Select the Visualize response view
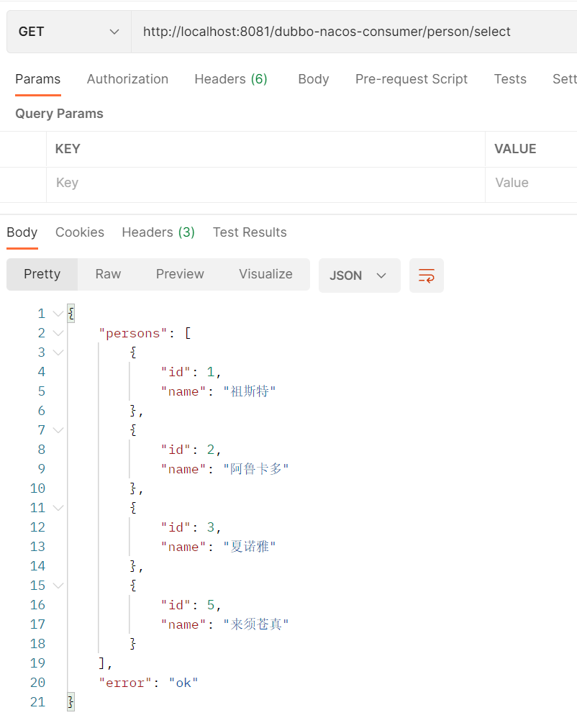Viewport: 577px width, 728px height. (265, 274)
